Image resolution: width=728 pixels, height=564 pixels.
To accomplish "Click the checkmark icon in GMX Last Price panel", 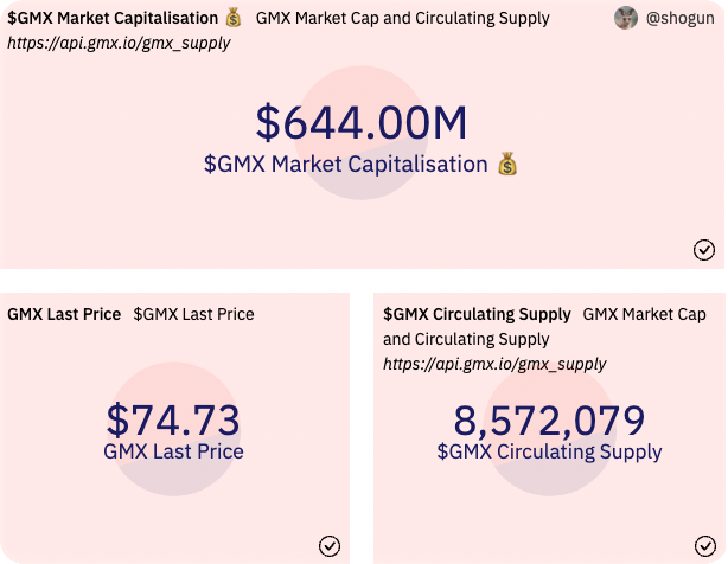I will 329,546.
